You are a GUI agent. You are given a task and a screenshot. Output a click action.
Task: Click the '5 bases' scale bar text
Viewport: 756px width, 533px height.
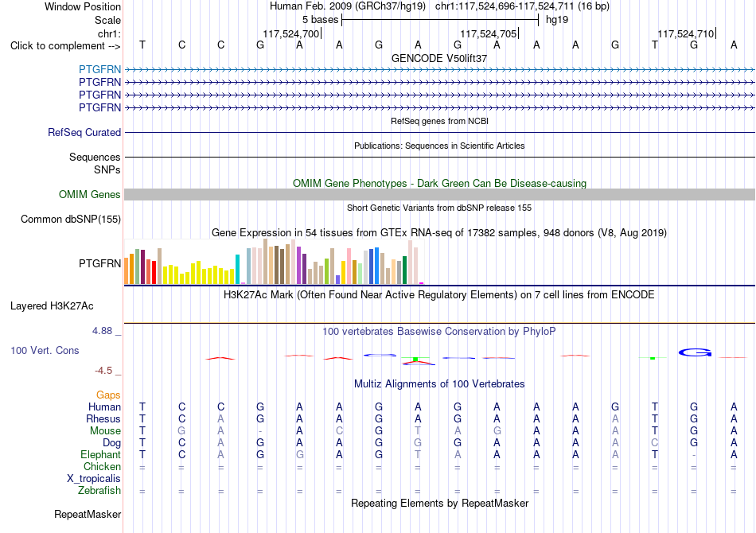point(320,20)
